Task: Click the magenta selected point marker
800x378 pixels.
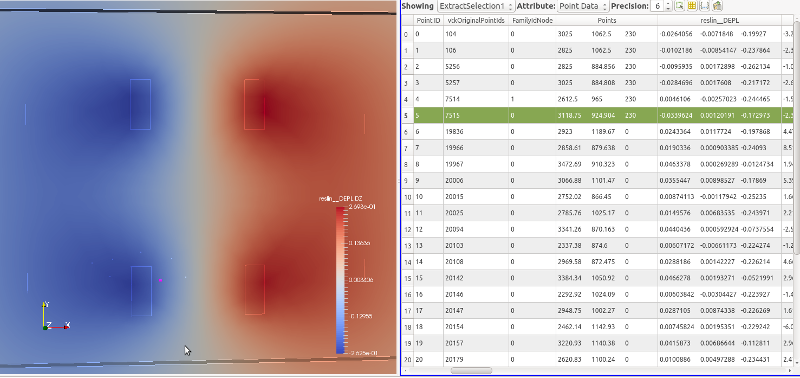Action: [x=161, y=280]
